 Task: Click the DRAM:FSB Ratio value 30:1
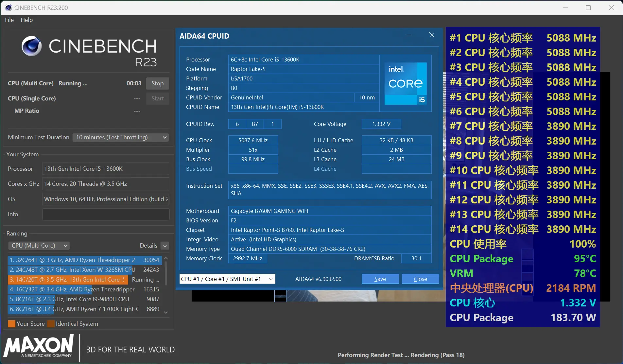click(416, 258)
